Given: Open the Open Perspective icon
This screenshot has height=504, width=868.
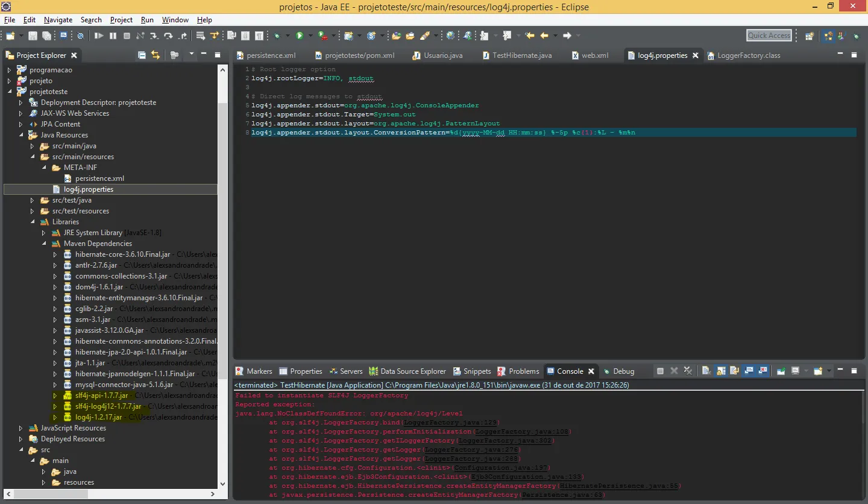Looking at the screenshot, I should (x=810, y=36).
